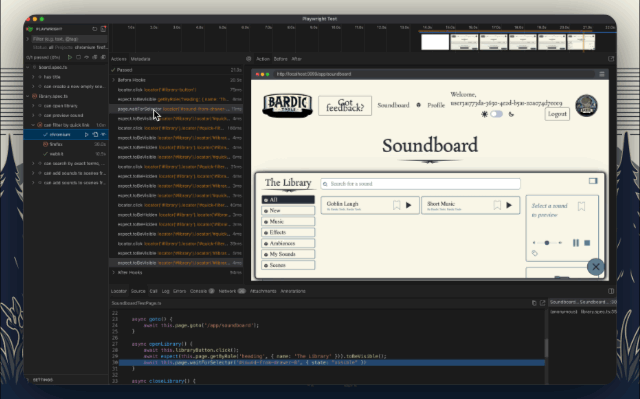The height and width of the screenshot is (399, 640).
Task: Expand Before Hooks action
Action: (x=114, y=80)
